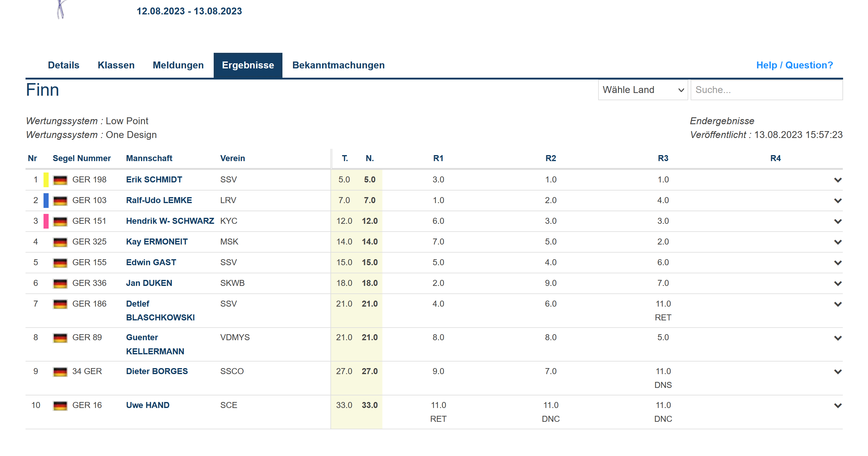Click the pink third-place color marker
Viewport: 868px width, 456px height.
(x=46, y=221)
